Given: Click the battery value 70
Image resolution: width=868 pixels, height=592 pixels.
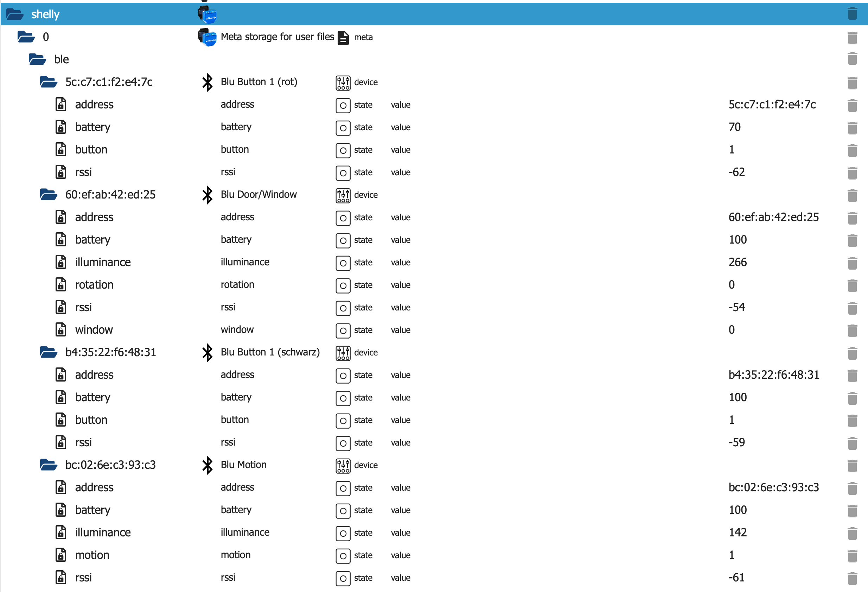Looking at the screenshot, I should coord(734,127).
